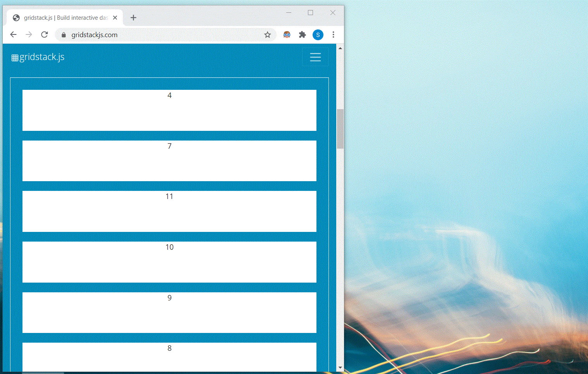
Task: Reload the gridstackjs.com page
Action: pos(45,34)
